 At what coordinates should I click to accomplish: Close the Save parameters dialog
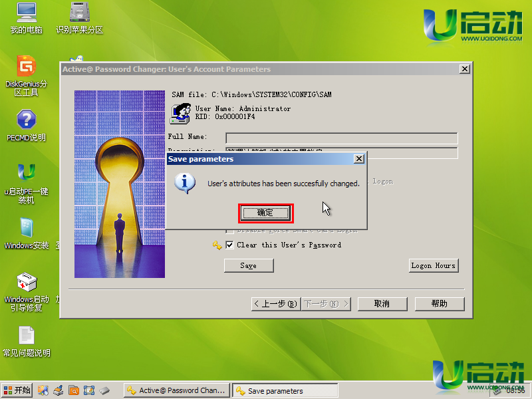(359, 159)
